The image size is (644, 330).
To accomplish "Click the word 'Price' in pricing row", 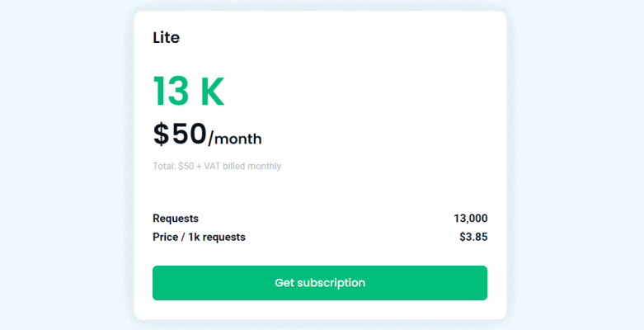I will click(x=166, y=237).
